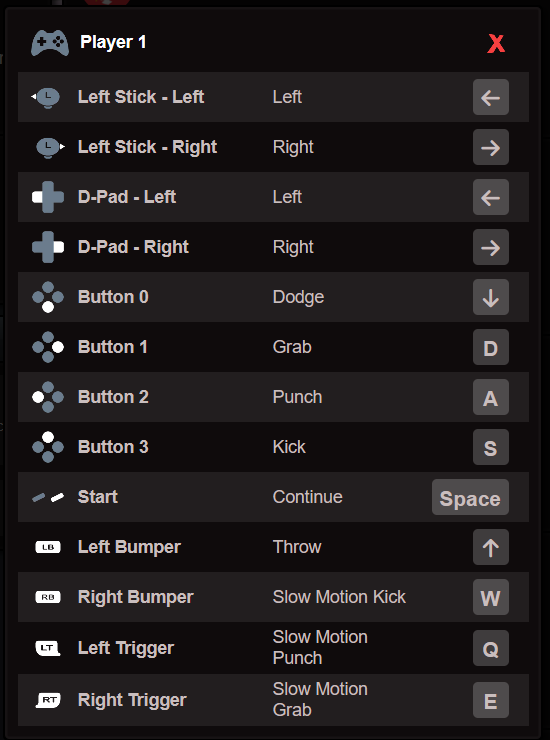Select the D-Pad - Right icon
This screenshot has width=550, height=740.
point(48,247)
